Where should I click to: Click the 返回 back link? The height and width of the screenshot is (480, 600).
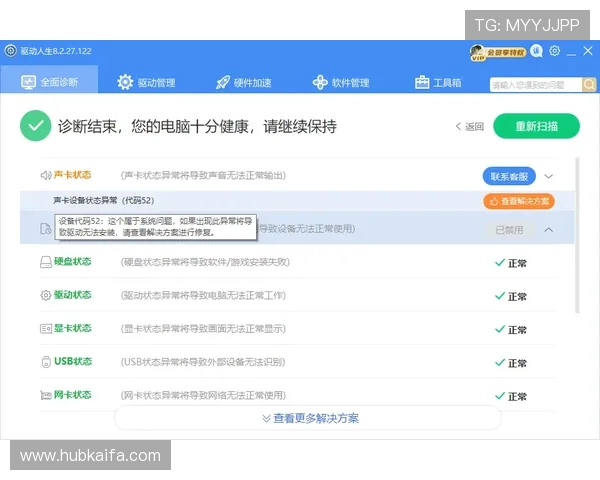coord(470,126)
